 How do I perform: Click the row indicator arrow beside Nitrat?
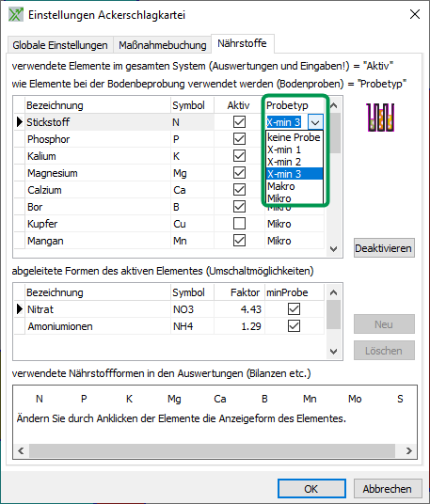point(20,309)
